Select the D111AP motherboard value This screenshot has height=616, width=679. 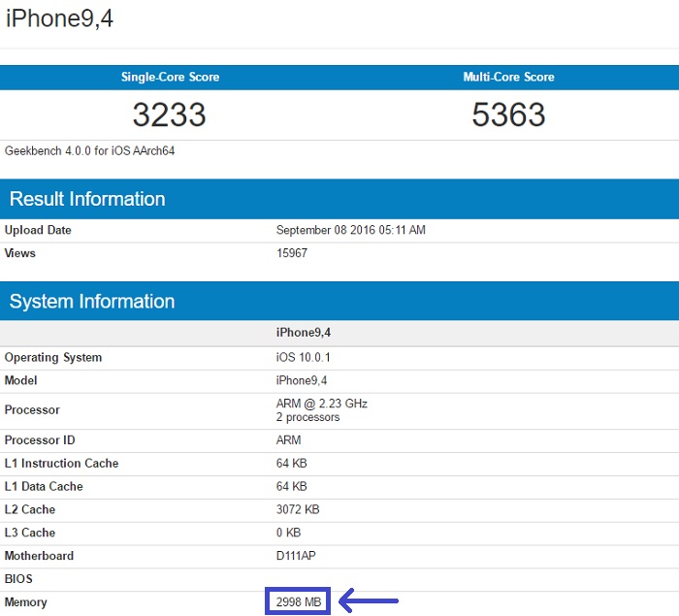click(296, 556)
